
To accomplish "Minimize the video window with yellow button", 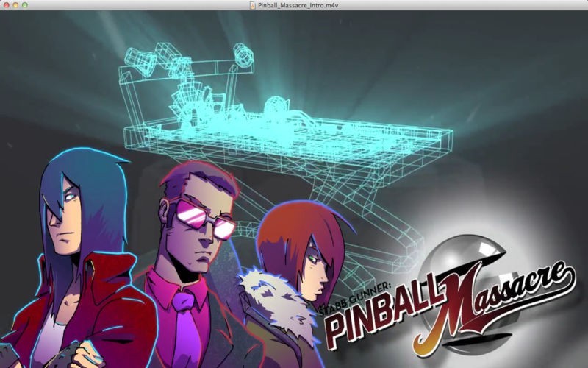I will pyautogui.click(x=15, y=5).
